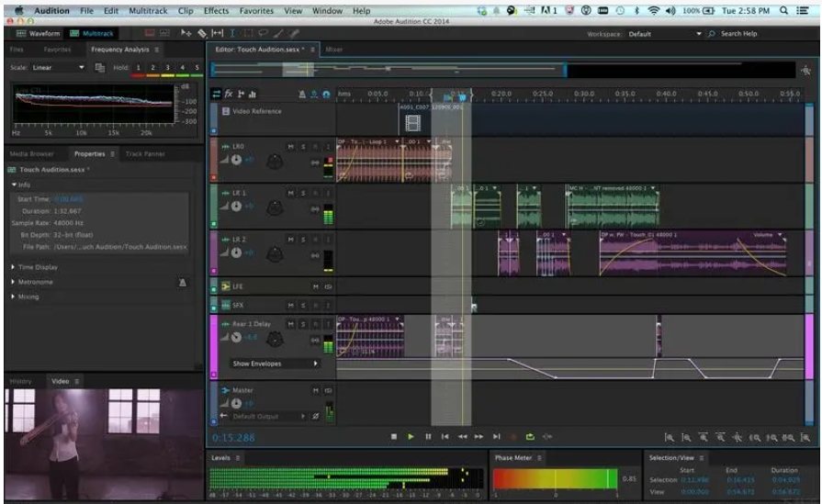Expand the Metronome section
The width and height of the screenshot is (822, 504).
tap(13, 282)
